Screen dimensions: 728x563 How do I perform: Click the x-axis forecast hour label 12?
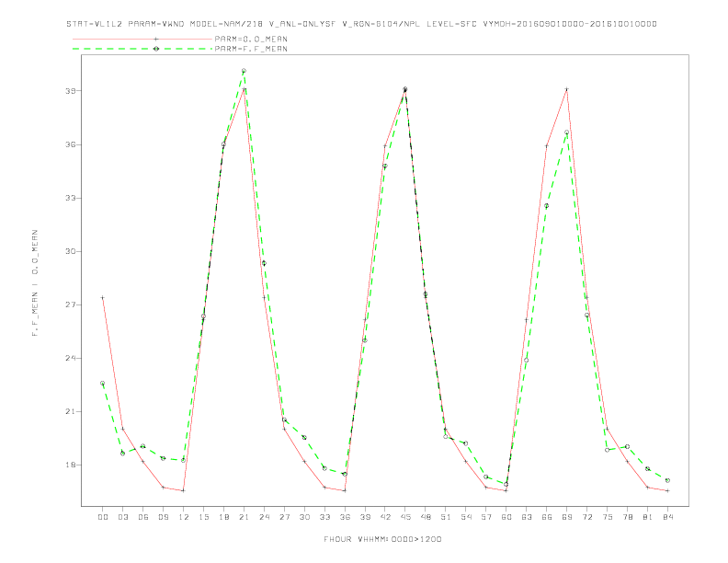click(x=184, y=517)
